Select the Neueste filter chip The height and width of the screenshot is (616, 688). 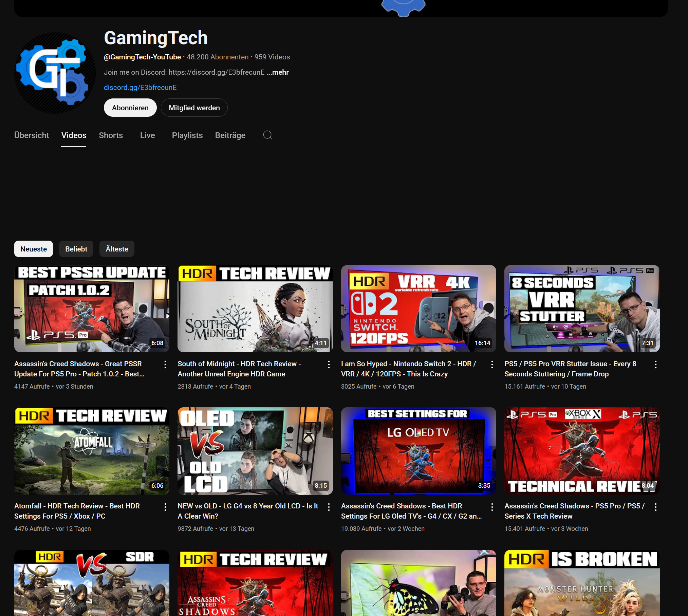pyautogui.click(x=33, y=249)
